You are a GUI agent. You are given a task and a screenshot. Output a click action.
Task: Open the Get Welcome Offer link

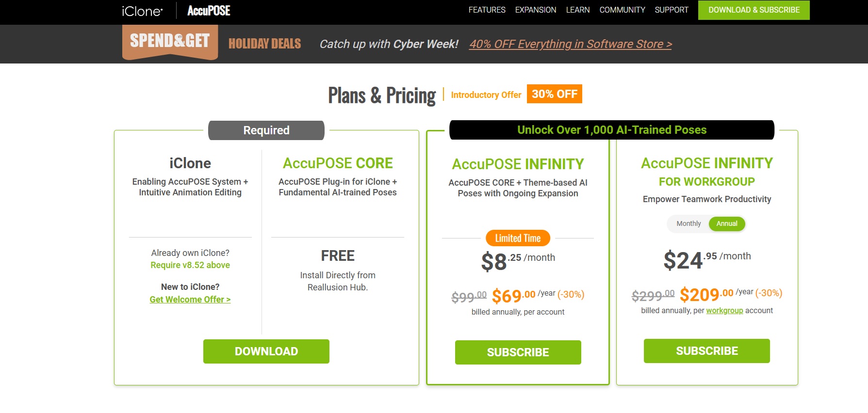[x=190, y=299]
